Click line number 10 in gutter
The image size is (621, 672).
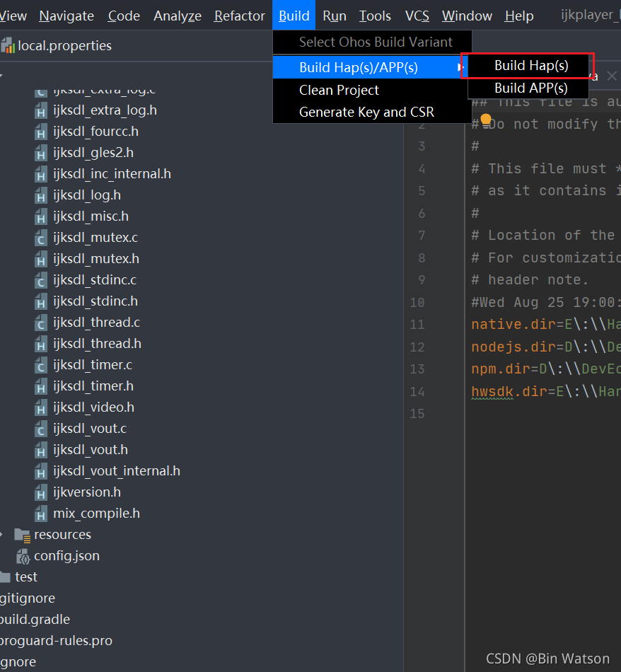click(x=417, y=302)
